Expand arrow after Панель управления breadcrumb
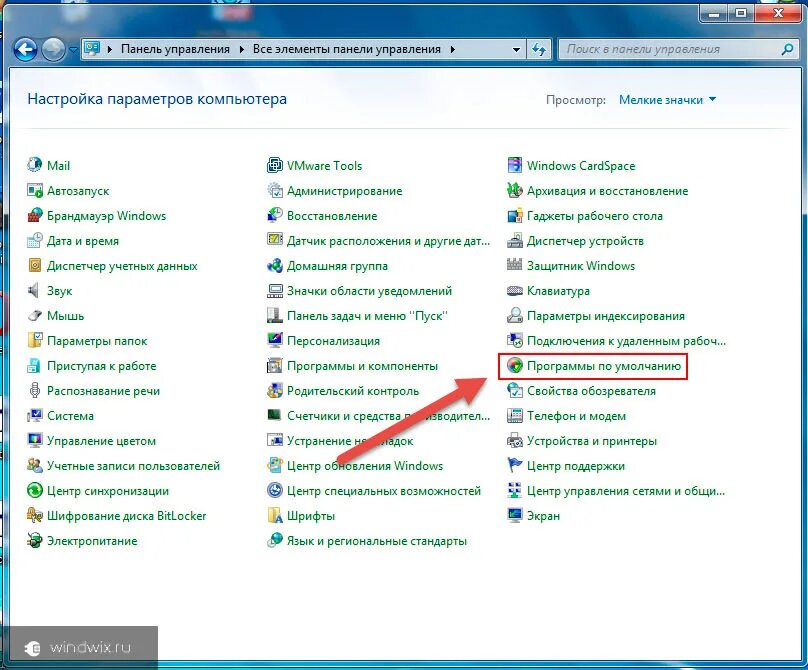This screenshot has width=808, height=670. click(241, 49)
